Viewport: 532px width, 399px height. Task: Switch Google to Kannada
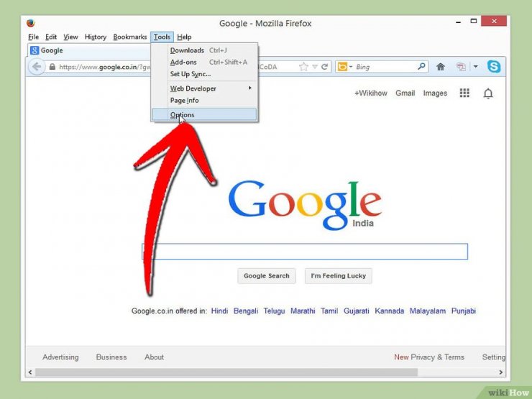tap(389, 311)
